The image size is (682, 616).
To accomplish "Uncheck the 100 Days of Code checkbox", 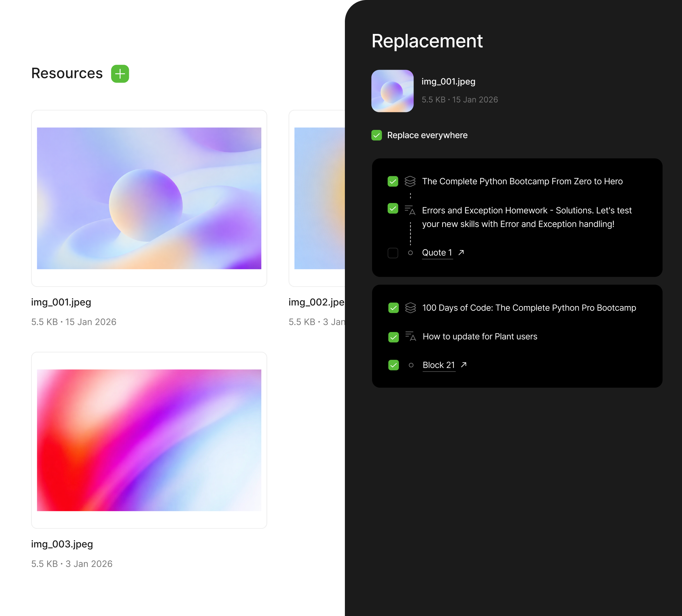I will click(x=393, y=308).
